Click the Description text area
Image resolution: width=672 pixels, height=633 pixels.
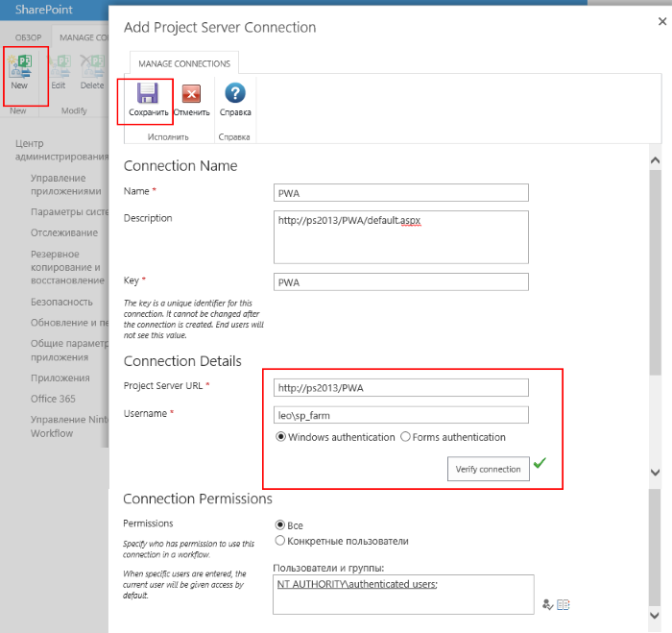tap(400, 237)
